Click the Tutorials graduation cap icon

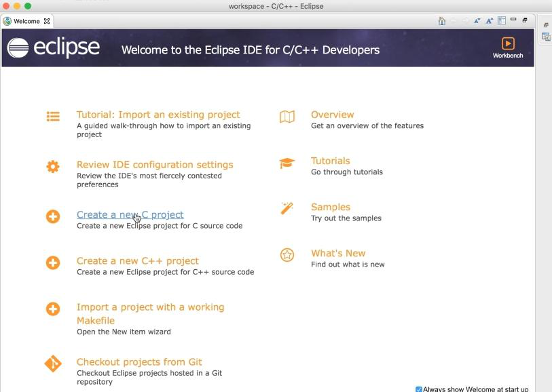(x=287, y=163)
